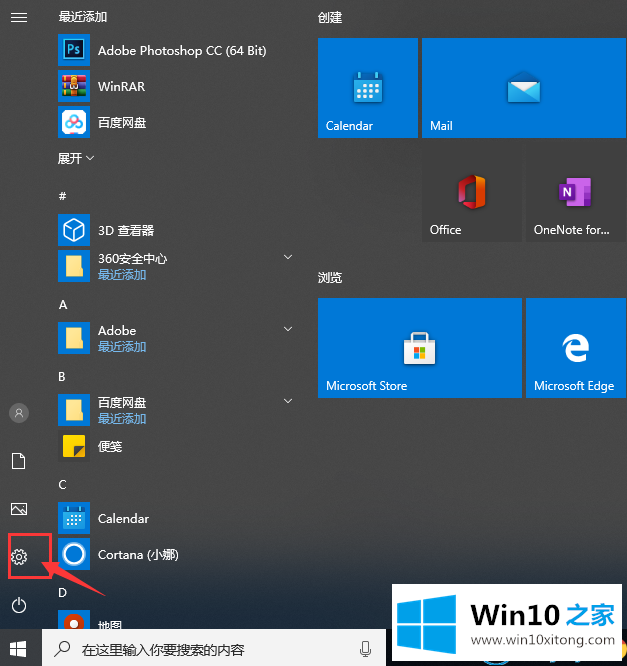This screenshot has width=627, height=666.
Task: Expand the 360安全中心 folder
Action: click(x=287, y=258)
